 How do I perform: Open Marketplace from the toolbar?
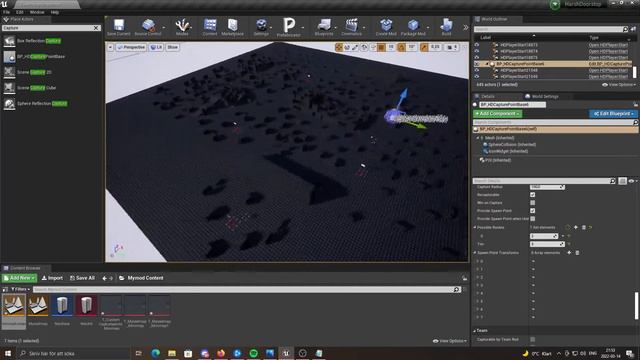pos(232,27)
